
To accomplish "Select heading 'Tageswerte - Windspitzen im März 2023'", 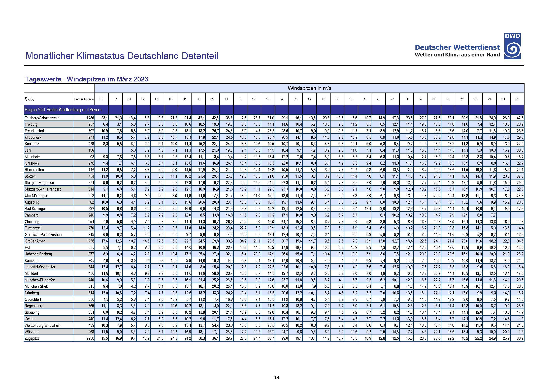I will (87, 79).
